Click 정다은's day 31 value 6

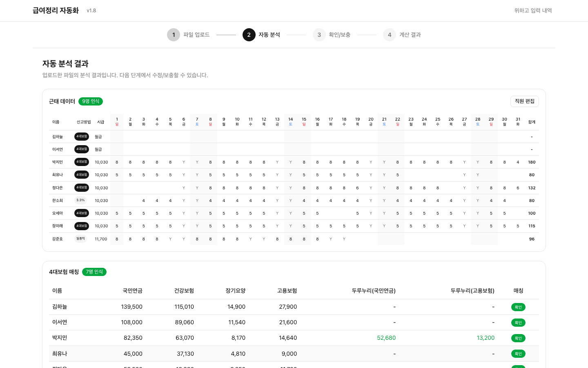point(518,188)
